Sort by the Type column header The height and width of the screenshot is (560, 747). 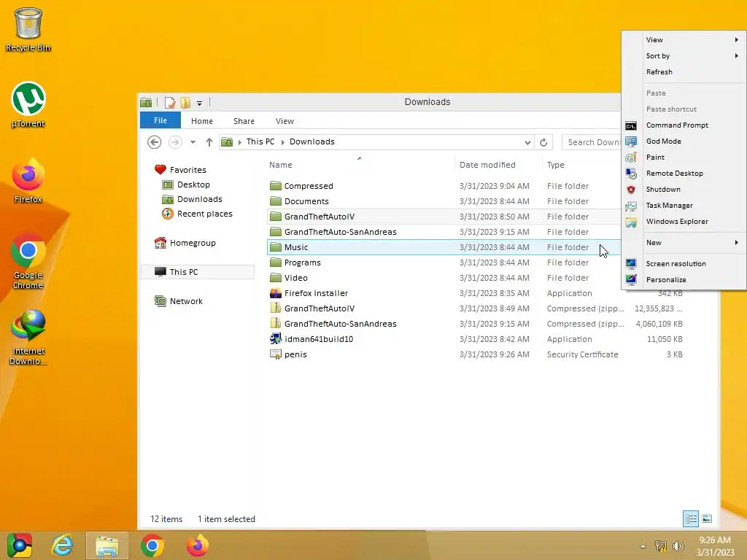point(555,165)
